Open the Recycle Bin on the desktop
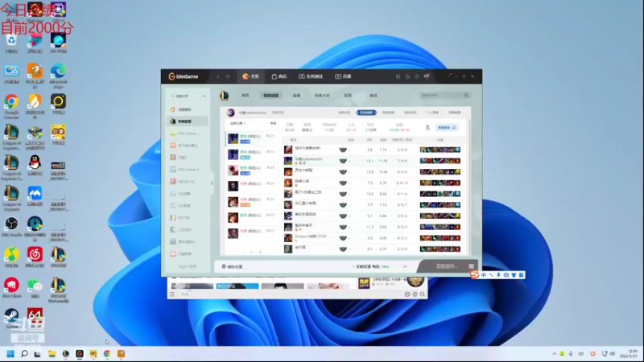This screenshot has height=362, width=644. 11,44
